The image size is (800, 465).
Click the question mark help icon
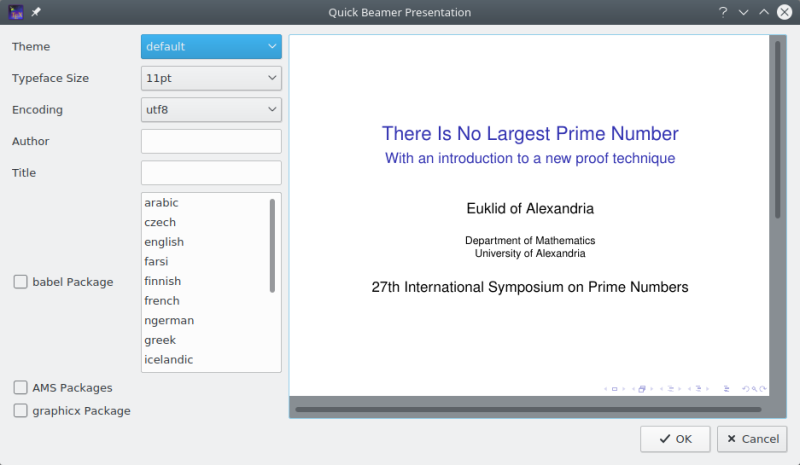click(x=723, y=12)
